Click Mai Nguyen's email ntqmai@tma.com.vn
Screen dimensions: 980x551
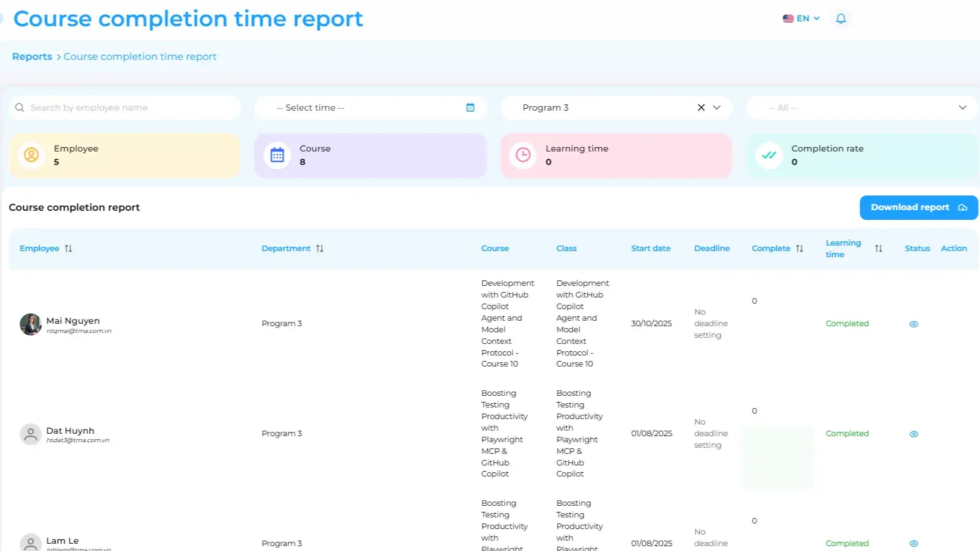[79, 331]
